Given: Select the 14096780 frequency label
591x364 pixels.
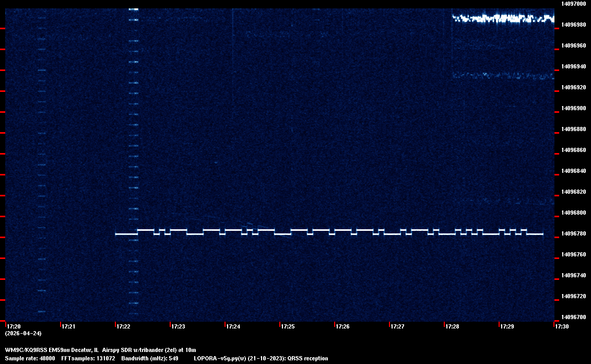Looking at the screenshot, I should 573,233.
